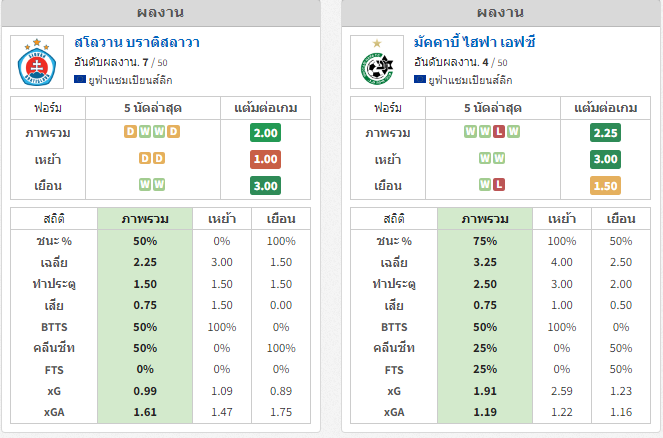Click Slovan's first away W form badge
This screenshot has width=663, height=438.
(145, 184)
